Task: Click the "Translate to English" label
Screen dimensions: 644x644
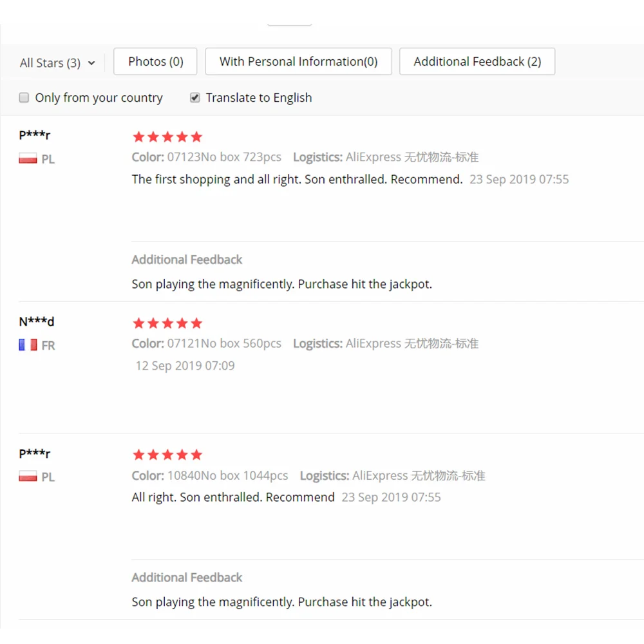Action: (x=259, y=98)
